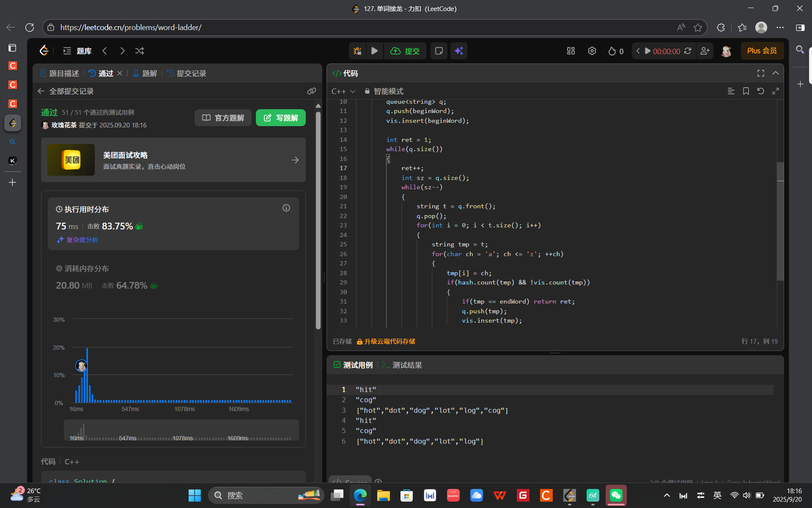Screen dimensions: 812x508
Task: Enter fullscreen for the code panel
Action: (761, 73)
